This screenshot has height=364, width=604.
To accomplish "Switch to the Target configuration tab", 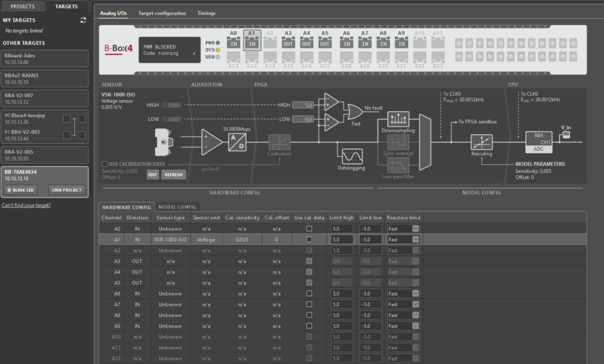I will pyautogui.click(x=162, y=13).
